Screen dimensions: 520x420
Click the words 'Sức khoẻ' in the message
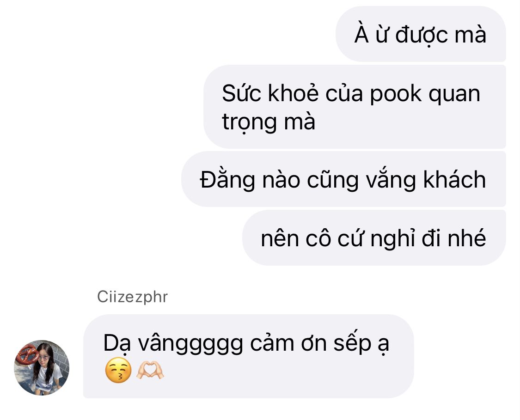270,93
